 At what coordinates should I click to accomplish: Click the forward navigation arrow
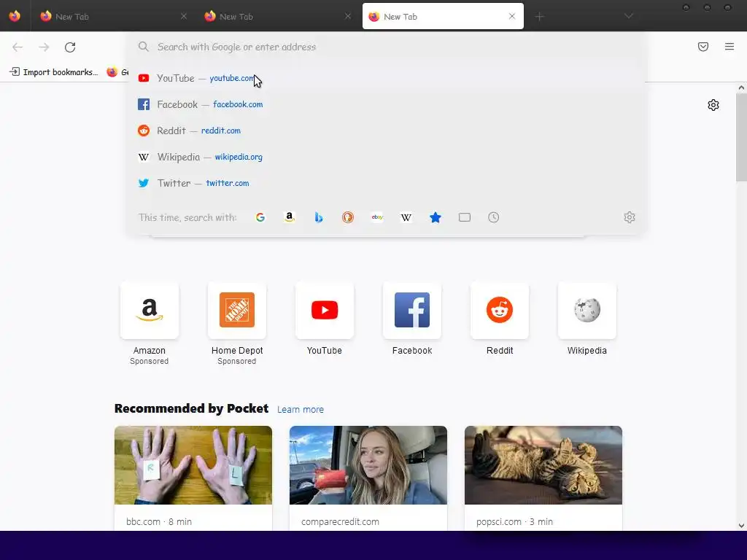click(x=44, y=47)
